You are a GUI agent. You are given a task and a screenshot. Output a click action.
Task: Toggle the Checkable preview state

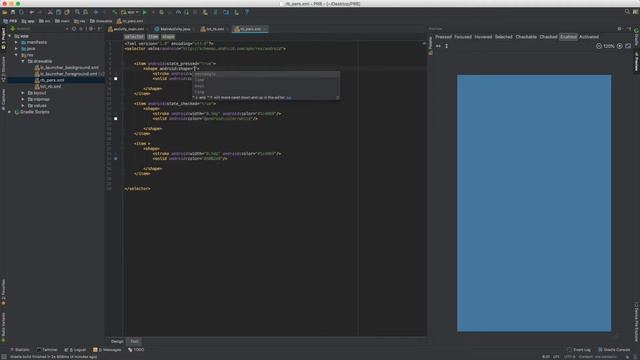[526, 37]
